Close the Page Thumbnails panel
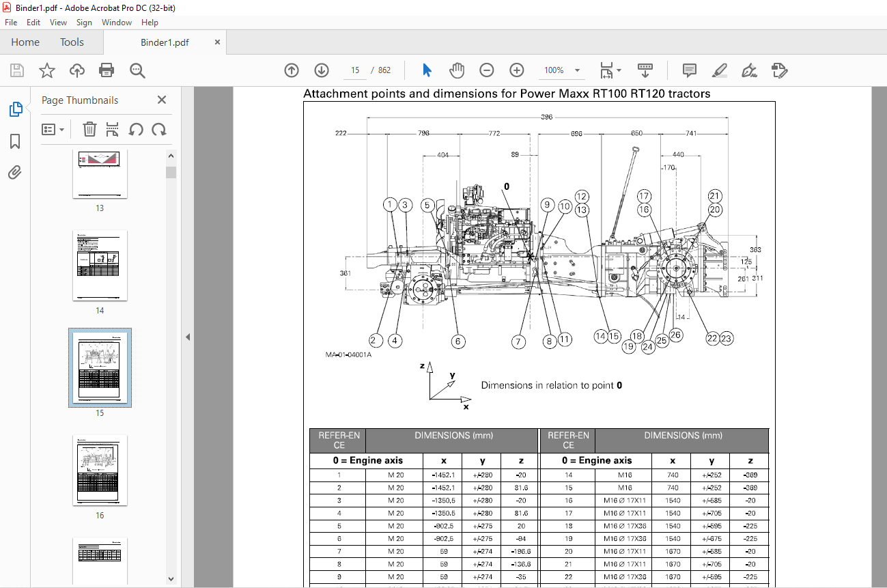This screenshot has width=887, height=588. 162,100
